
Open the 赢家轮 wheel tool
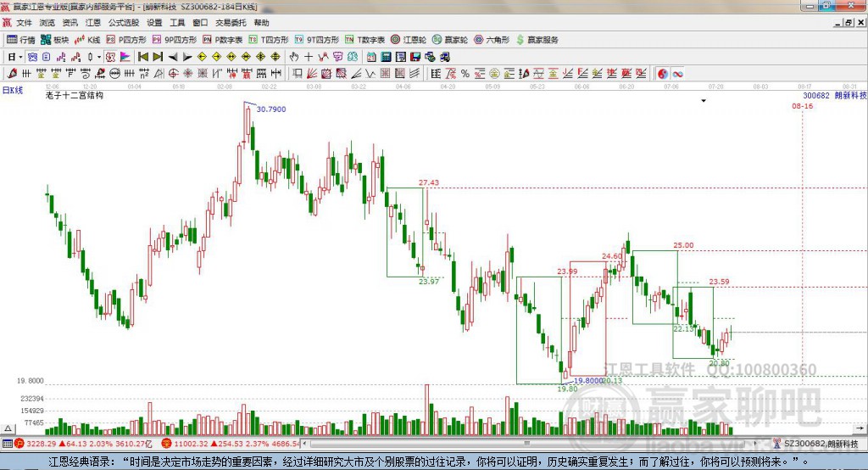pyautogui.click(x=450, y=39)
